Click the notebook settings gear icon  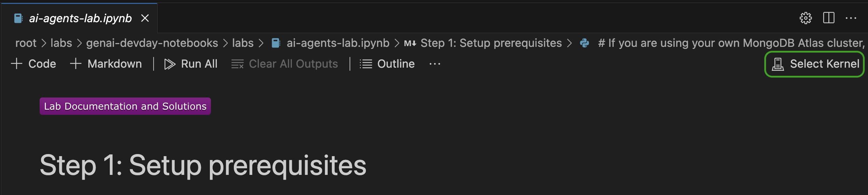[805, 18]
